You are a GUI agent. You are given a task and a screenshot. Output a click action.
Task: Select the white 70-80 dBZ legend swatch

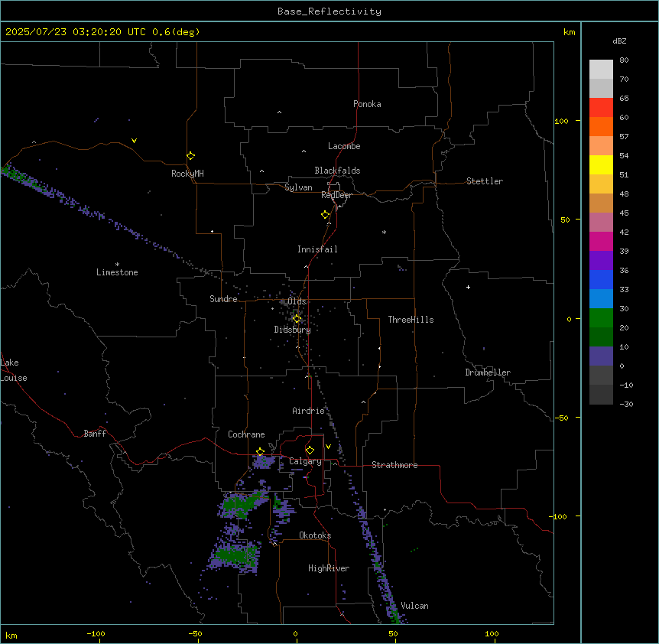601,70
